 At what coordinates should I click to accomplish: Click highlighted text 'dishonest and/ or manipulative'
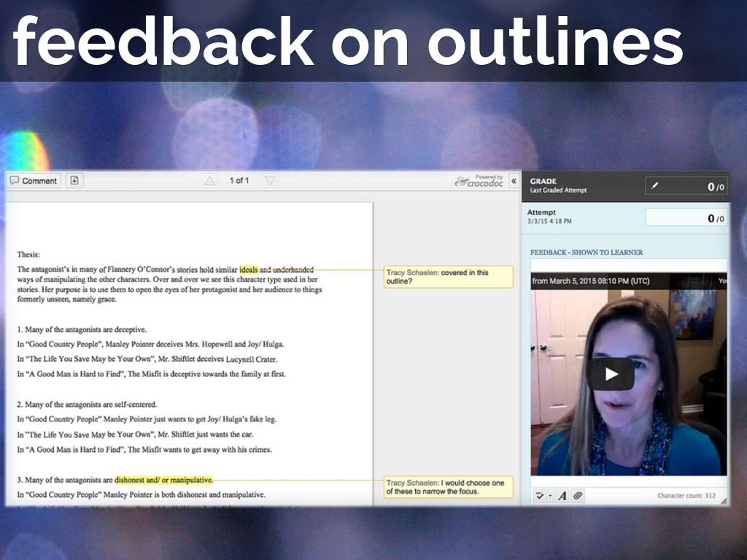click(163, 480)
